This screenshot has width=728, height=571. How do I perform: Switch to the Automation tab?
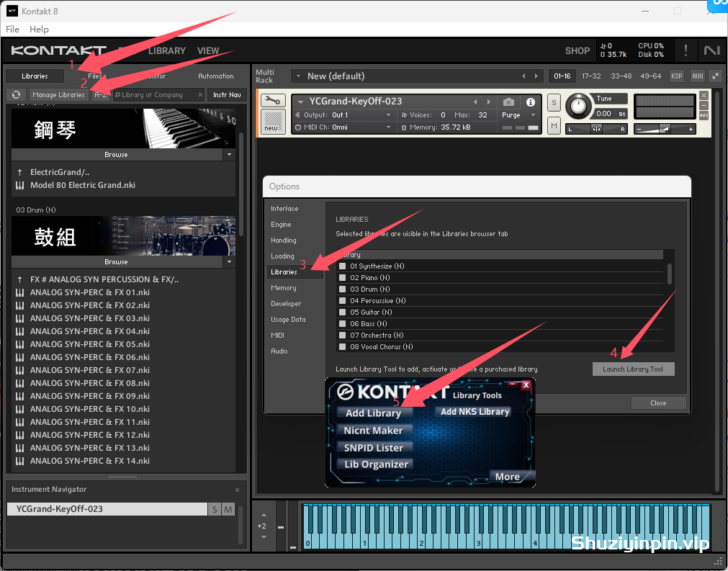point(216,76)
